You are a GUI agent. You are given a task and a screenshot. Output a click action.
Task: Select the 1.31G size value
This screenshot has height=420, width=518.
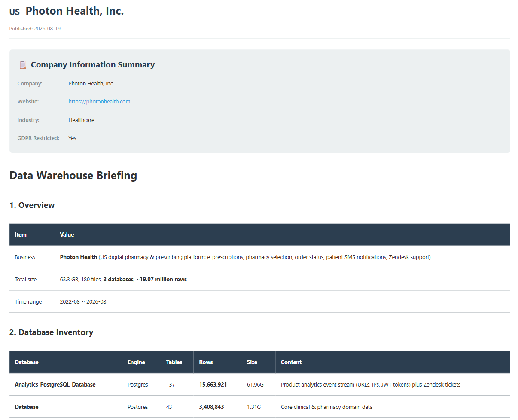click(x=253, y=407)
